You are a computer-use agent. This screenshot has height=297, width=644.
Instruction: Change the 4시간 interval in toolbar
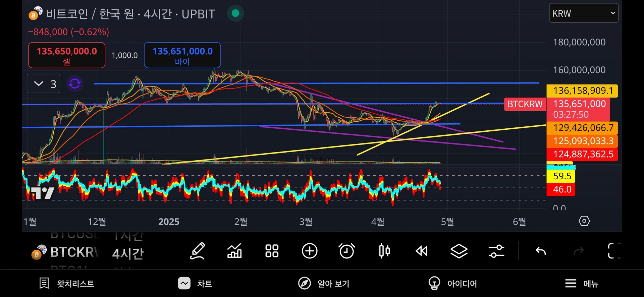point(128,253)
